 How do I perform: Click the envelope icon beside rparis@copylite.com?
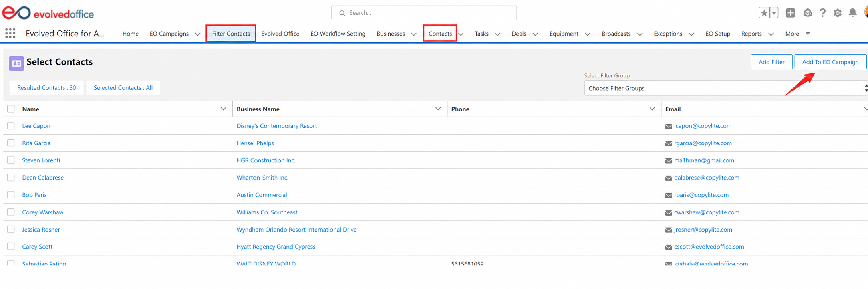click(669, 195)
